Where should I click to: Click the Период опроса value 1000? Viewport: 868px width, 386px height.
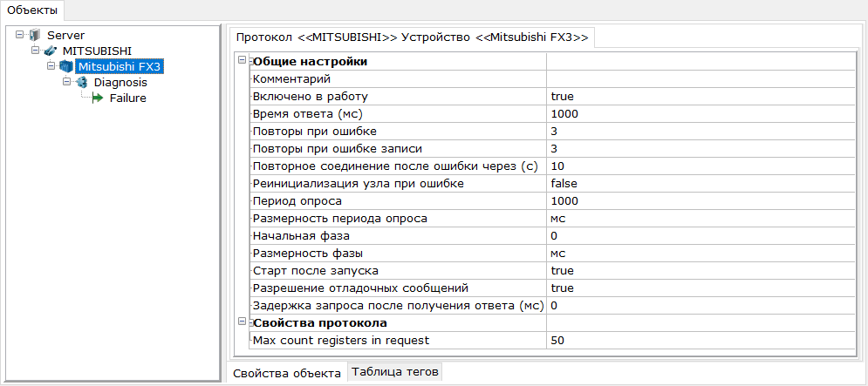tap(701, 201)
